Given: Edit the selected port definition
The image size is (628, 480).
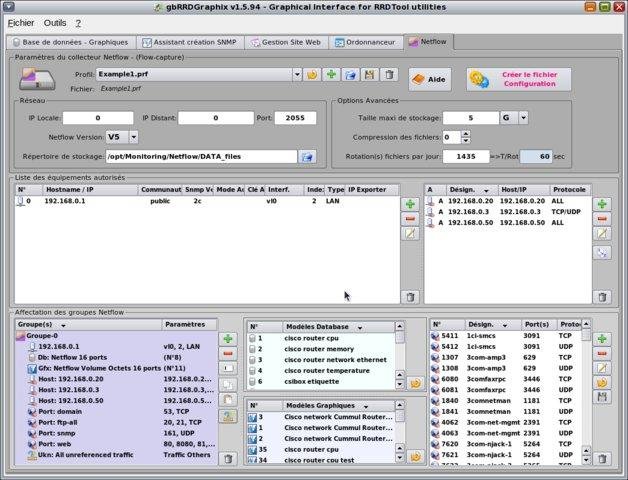Looking at the screenshot, I should point(602,368).
